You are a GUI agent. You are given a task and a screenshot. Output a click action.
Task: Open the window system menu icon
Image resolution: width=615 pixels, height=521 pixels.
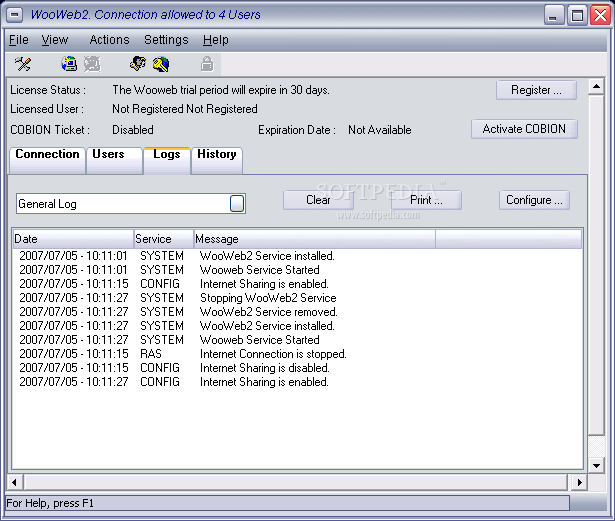tap(15, 15)
